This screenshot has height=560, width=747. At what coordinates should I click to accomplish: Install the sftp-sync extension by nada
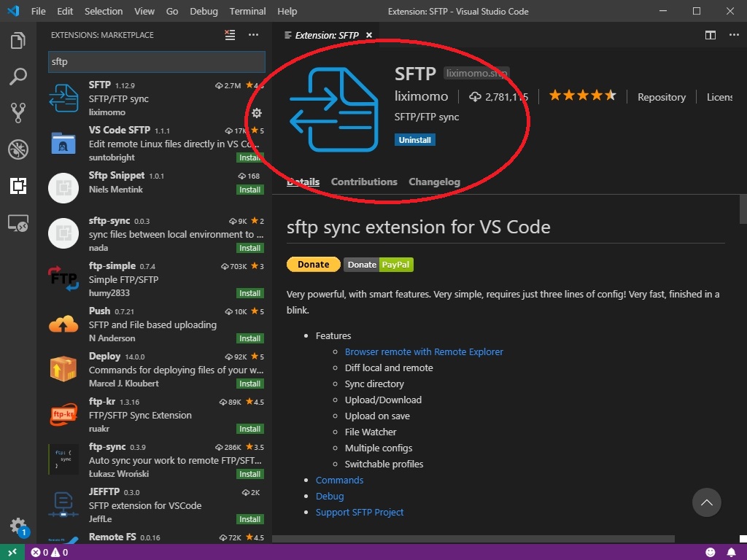[250, 248]
